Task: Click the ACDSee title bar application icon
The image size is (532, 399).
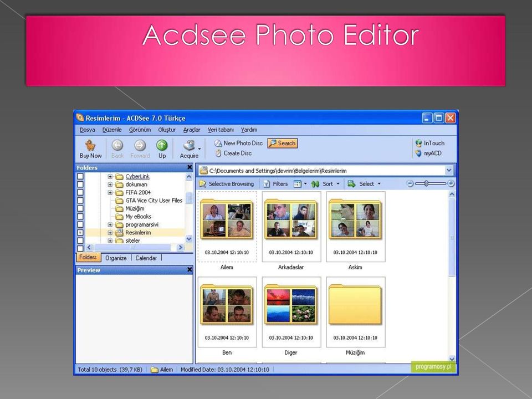Action: pyautogui.click(x=80, y=117)
